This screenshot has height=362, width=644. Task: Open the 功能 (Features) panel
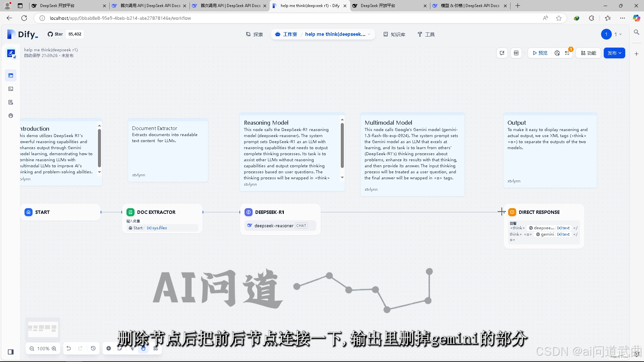[x=588, y=53]
